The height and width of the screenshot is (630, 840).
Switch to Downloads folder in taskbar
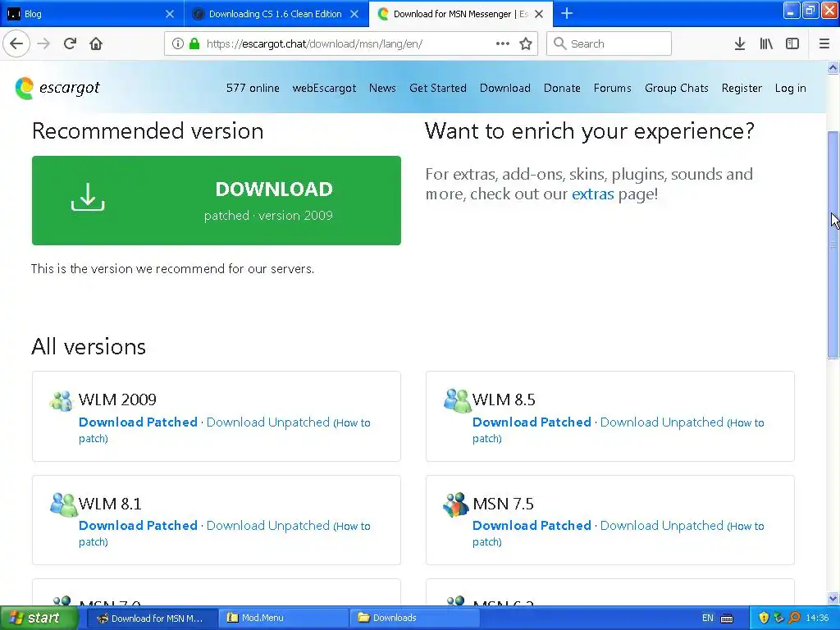[414, 618]
